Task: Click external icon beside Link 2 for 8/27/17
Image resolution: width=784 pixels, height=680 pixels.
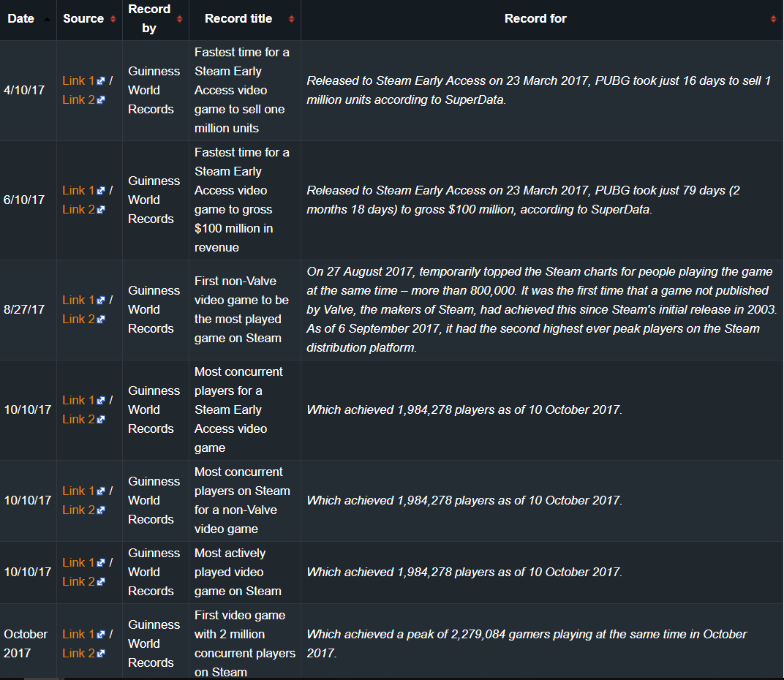Action: (100, 319)
